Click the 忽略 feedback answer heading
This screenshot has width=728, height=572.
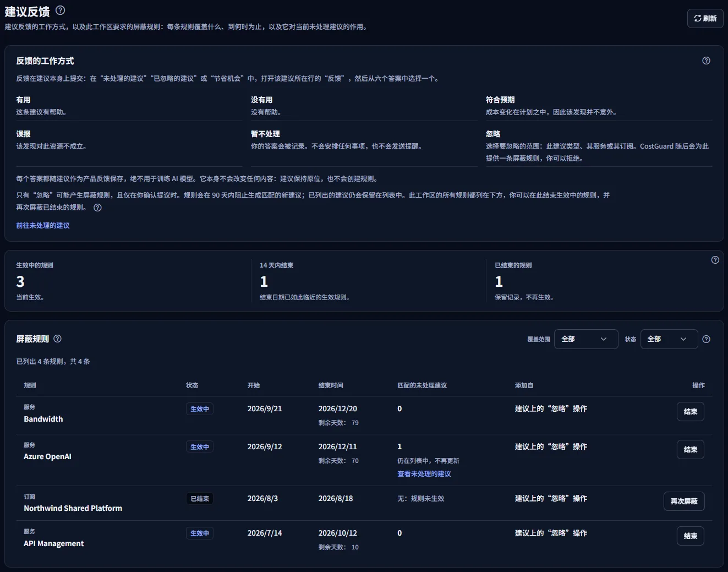pos(493,134)
